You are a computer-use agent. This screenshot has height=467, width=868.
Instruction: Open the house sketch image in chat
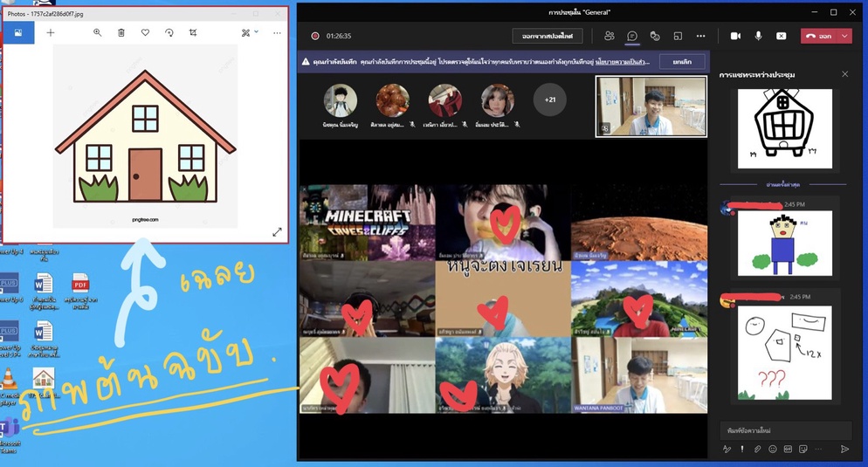coord(784,128)
